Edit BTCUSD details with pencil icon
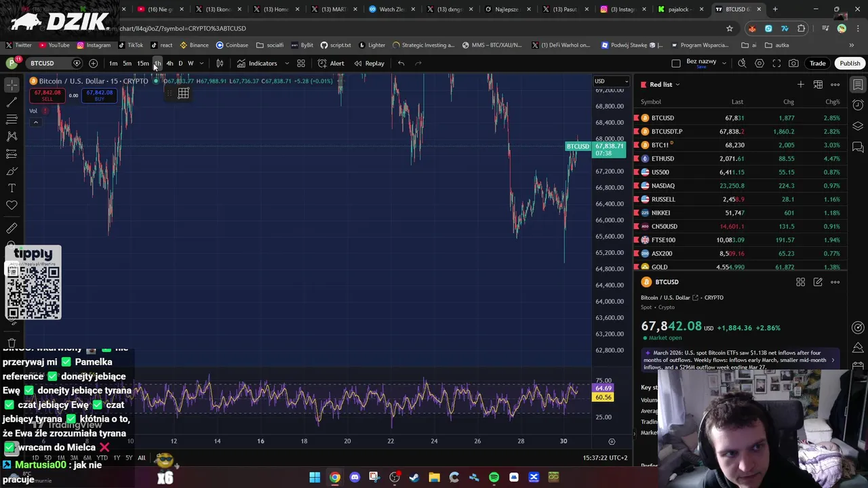 (818, 282)
